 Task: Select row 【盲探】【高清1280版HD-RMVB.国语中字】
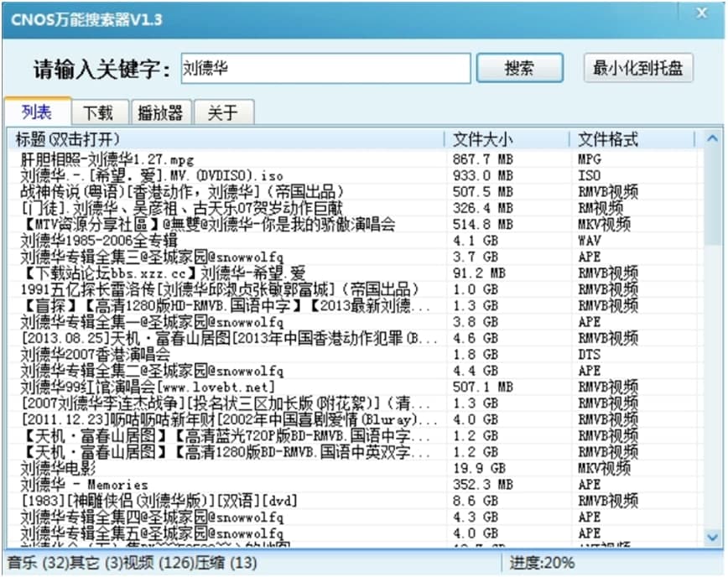352,305
